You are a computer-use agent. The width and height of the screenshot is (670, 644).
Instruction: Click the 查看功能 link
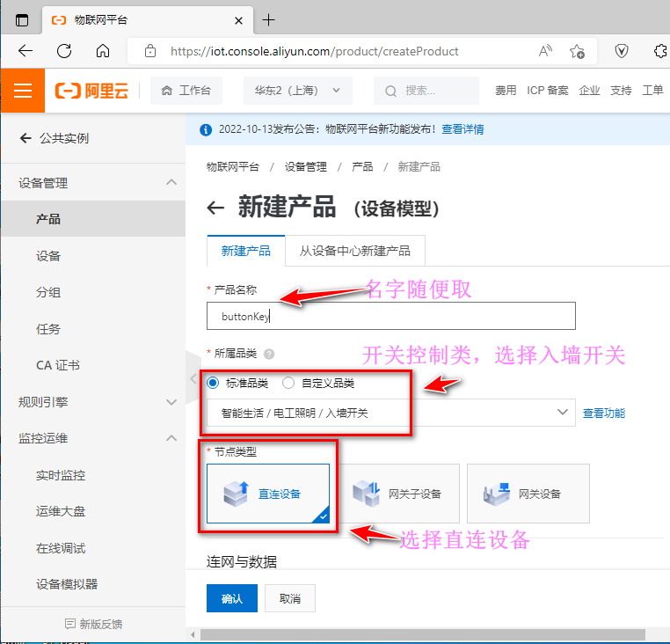(604, 413)
